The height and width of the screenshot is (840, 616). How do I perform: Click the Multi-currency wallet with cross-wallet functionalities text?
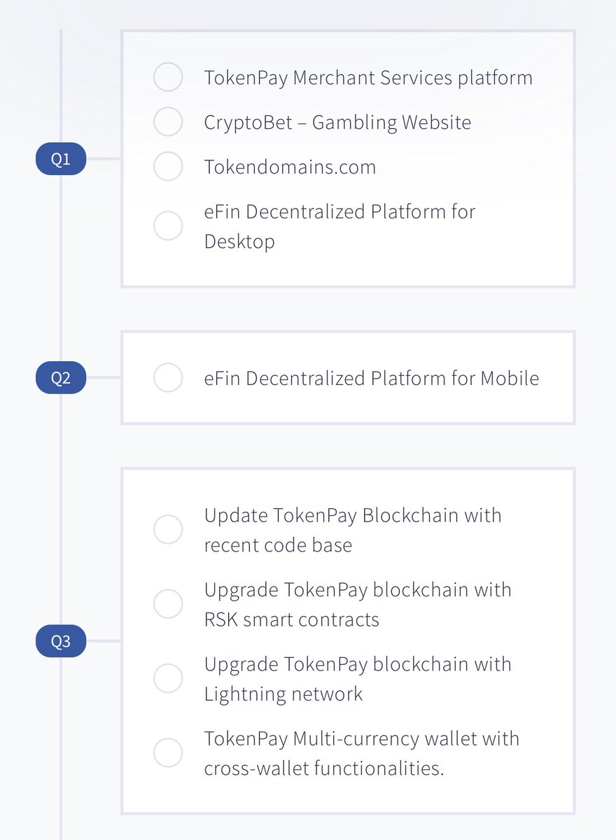[x=361, y=753]
